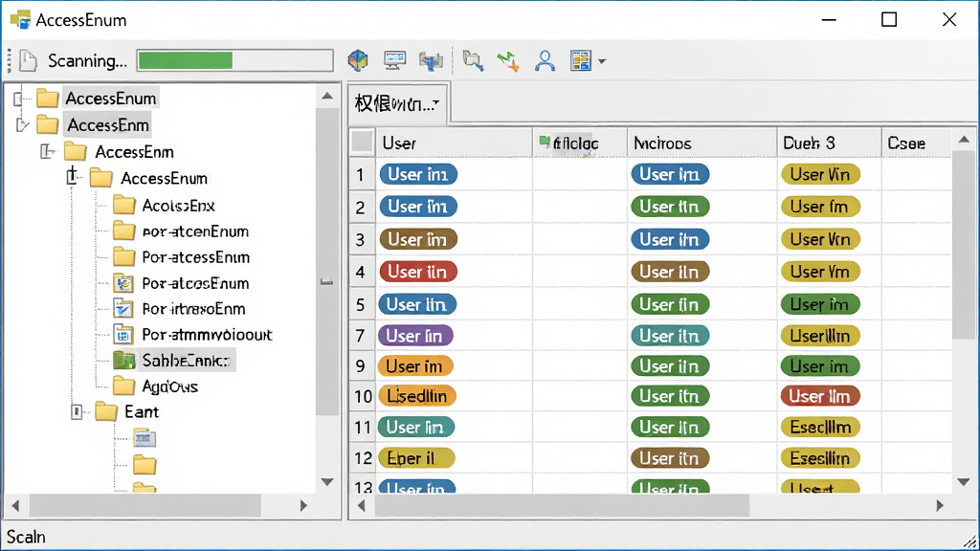The width and height of the screenshot is (980, 551).
Task: Expand the second-row AccessEnm node
Action: click(x=23, y=125)
